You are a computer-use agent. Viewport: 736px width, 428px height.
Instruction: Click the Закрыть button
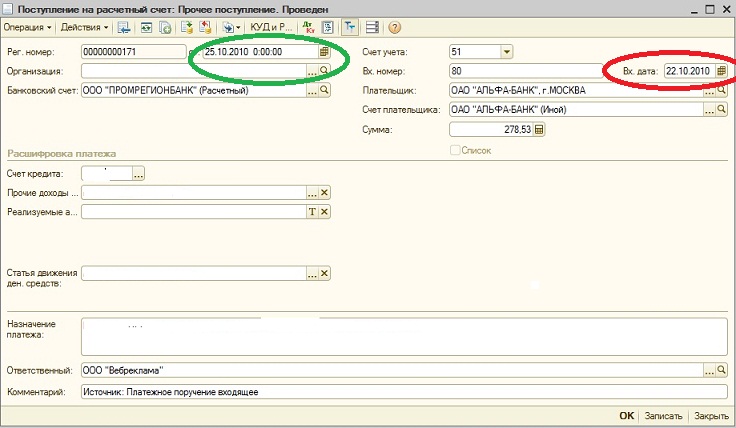point(711,416)
